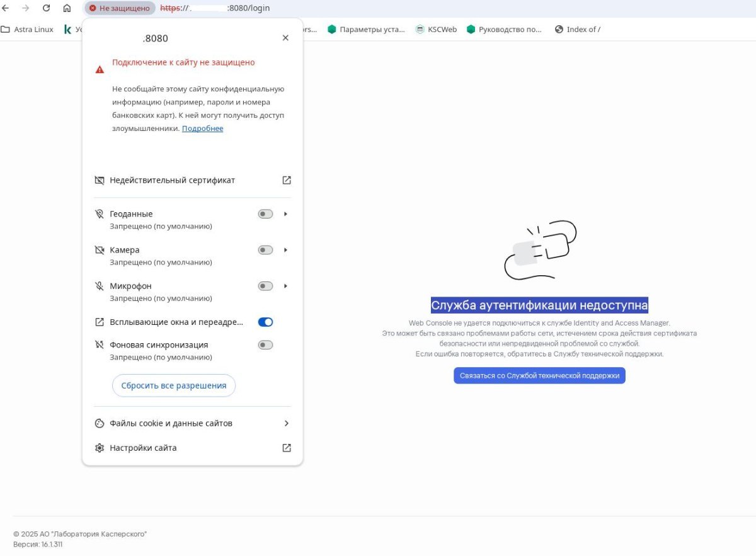756x556 pixels.
Task: Open the browser home page icon
Action: coord(67,8)
